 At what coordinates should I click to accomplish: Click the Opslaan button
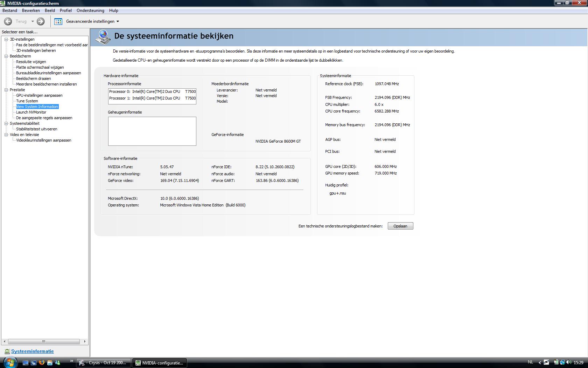coord(400,226)
